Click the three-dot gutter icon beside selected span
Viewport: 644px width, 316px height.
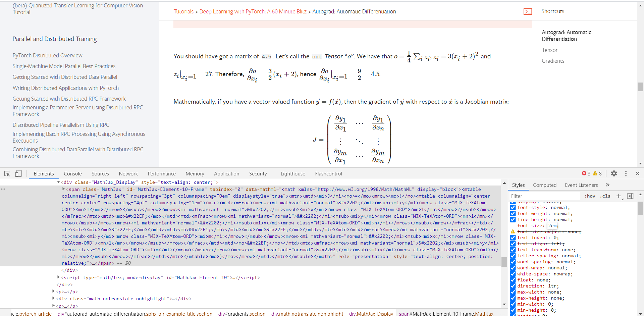pos(3,189)
